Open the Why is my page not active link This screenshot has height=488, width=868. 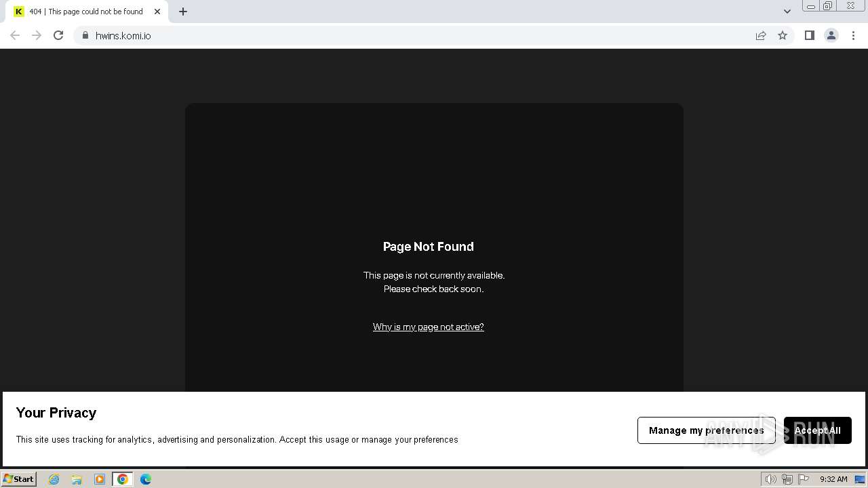[429, 327]
